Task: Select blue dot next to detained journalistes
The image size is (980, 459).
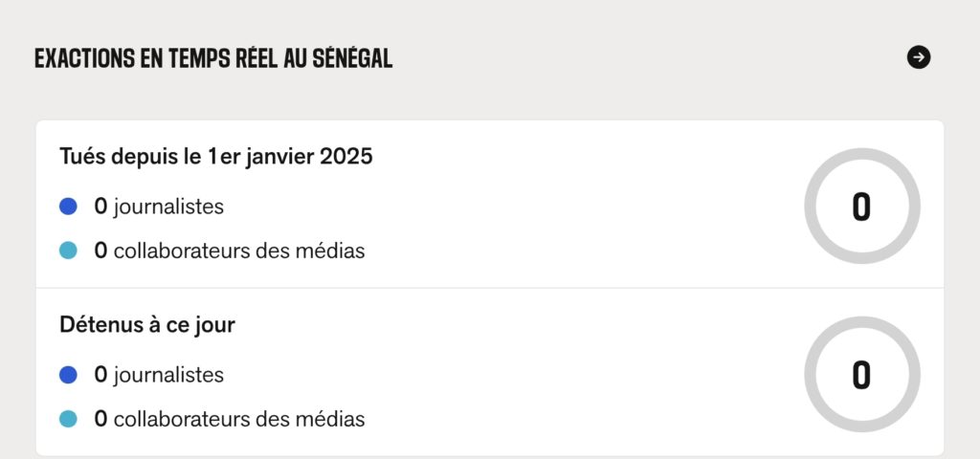Action: [x=68, y=375]
